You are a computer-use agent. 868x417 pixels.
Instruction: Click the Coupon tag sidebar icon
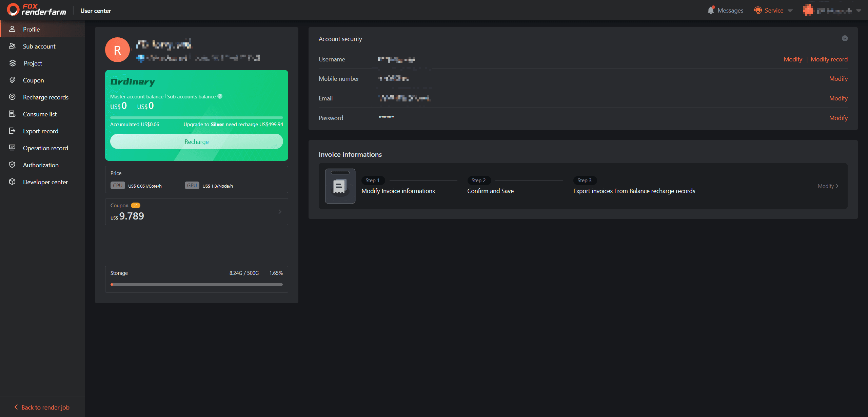[x=13, y=80]
